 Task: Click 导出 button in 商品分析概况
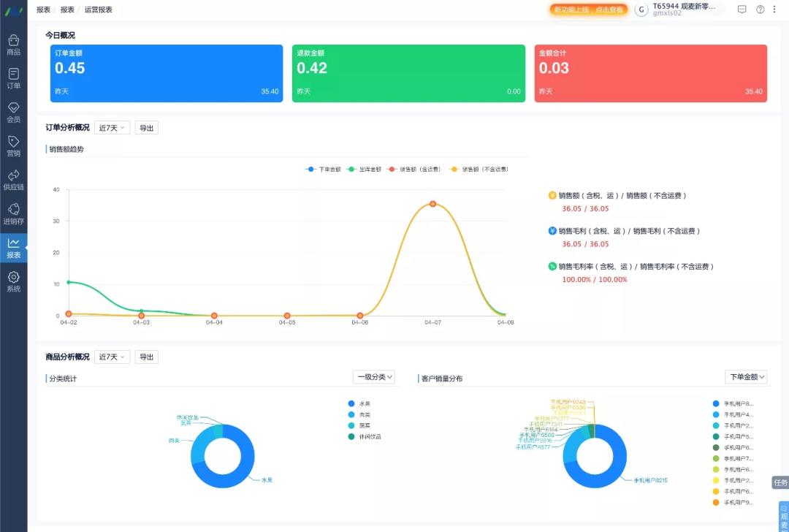tap(146, 357)
